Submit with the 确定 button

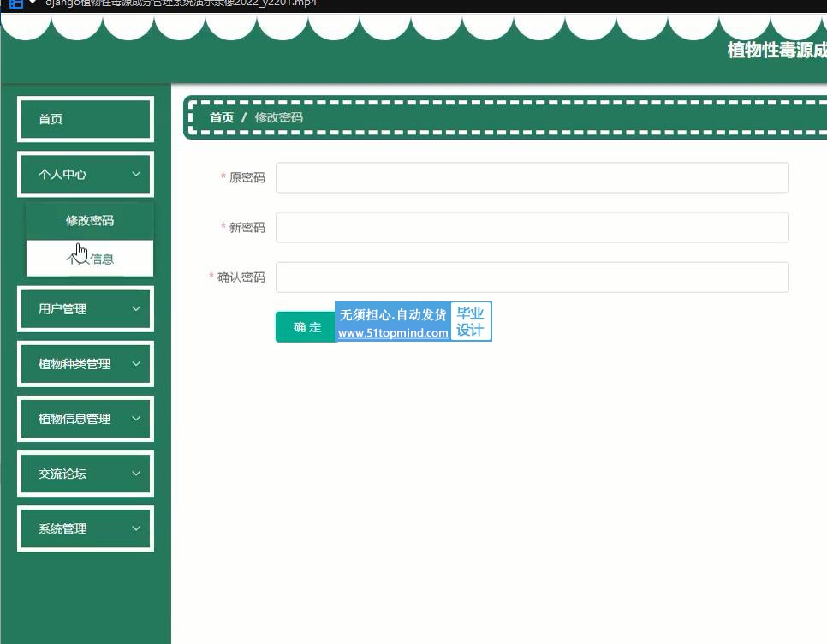306,327
